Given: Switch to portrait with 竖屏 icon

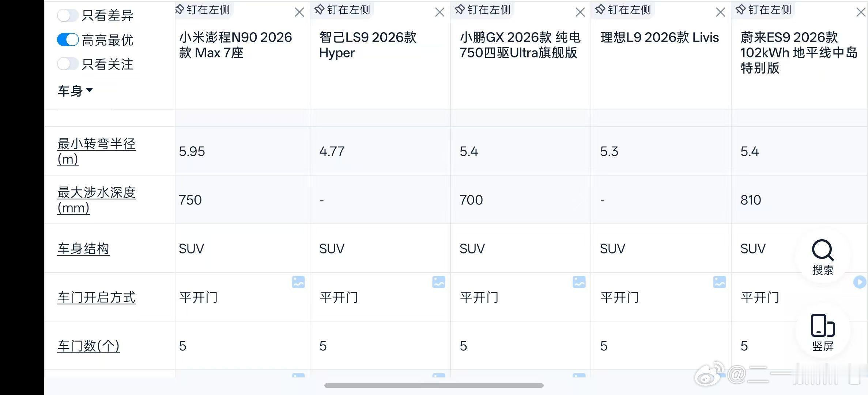Looking at the screenshot, I should pyautogui.click(x=823, y=332).
